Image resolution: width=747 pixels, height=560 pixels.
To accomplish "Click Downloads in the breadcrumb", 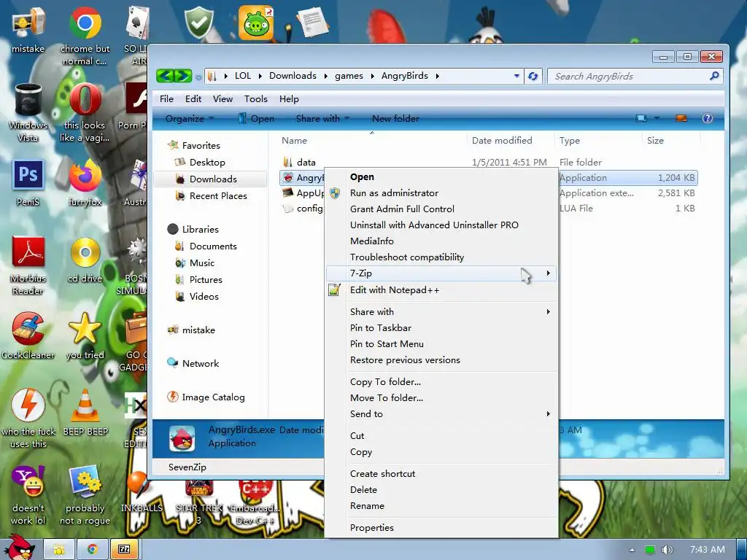I will (293, 76).
